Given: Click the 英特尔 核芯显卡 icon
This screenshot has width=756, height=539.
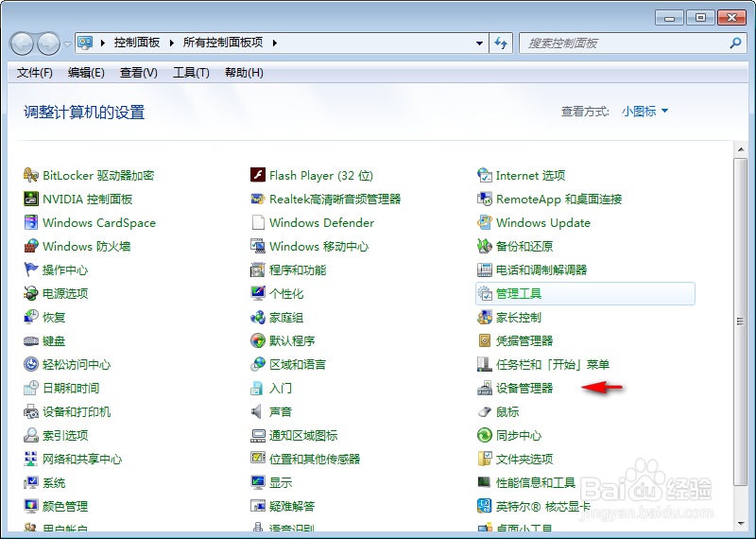Looking at the screenshot, I should click(x=485, y=506).
